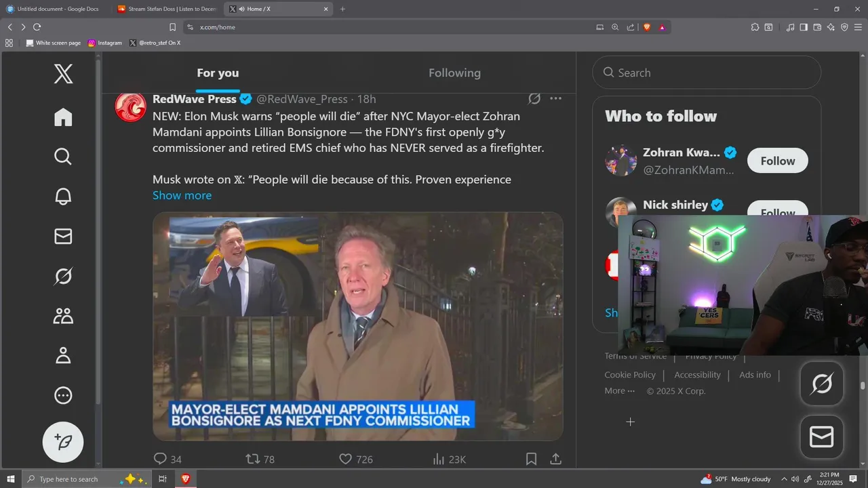Open the post's three-dot more menu
The height and width of the screenshot is (488, 868).
(x=555, y=99)
